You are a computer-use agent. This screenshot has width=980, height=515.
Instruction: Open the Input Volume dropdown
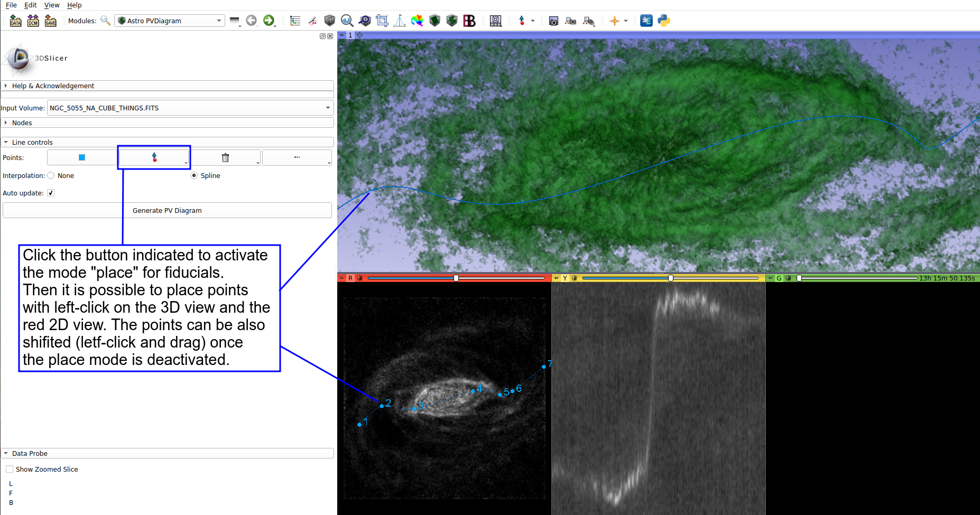(189, 108)
